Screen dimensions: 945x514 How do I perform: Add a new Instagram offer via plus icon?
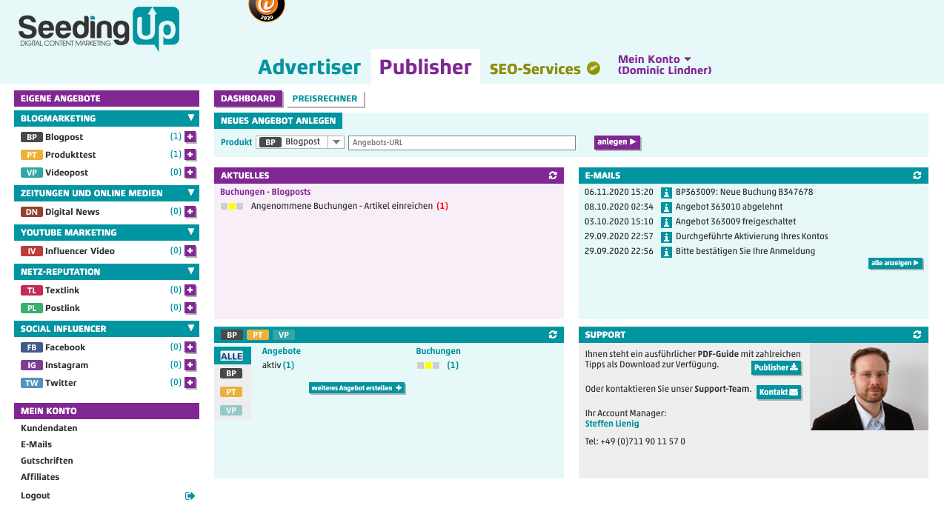[x=190, y=365]
